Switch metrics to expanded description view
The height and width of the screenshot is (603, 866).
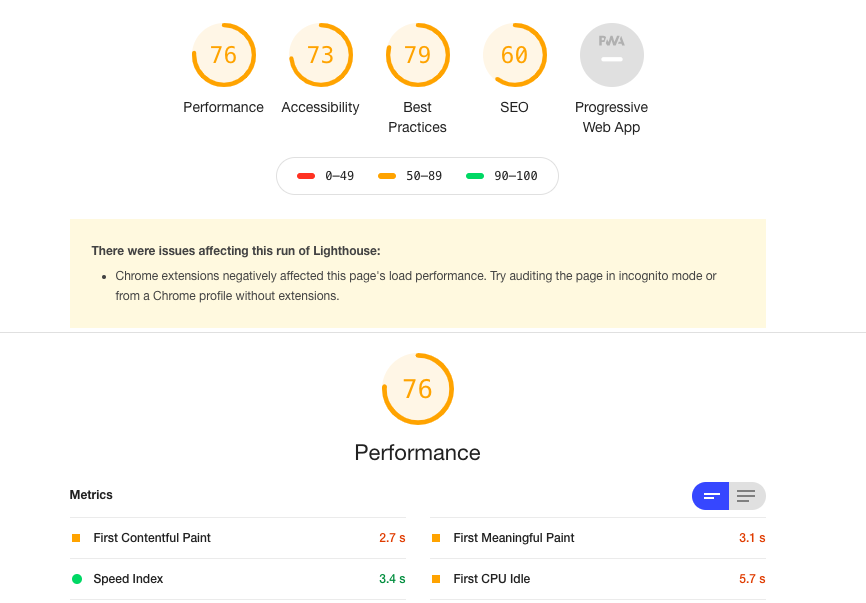(x=747, y=496)
